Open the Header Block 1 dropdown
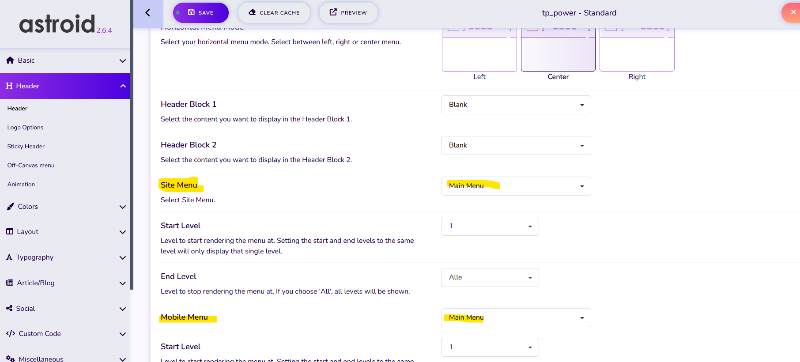 click(x=516, y=105)
